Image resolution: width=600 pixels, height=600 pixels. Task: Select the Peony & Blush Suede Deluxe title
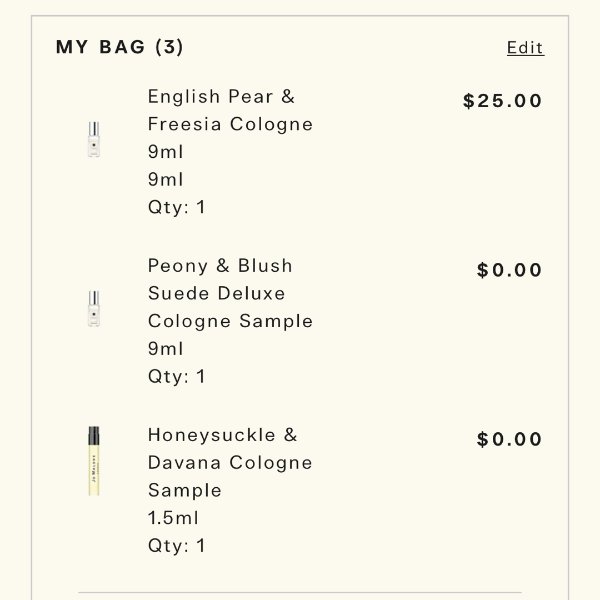pyautogui.click(x=230, y=293)
